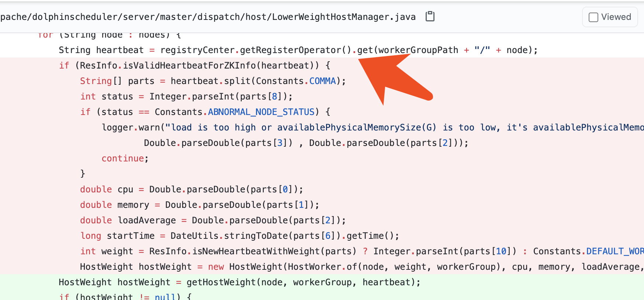Image resolution: width=644 pixels, height=300 pixels.
Task: Click the 'for (String node : nodes)' line
Action: [109, 35]
